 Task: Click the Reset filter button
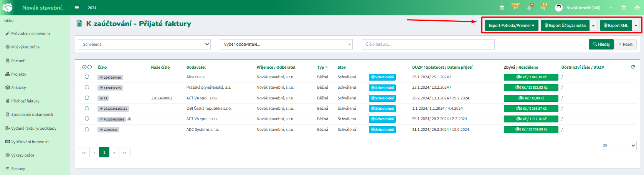[x=626, y=44]
